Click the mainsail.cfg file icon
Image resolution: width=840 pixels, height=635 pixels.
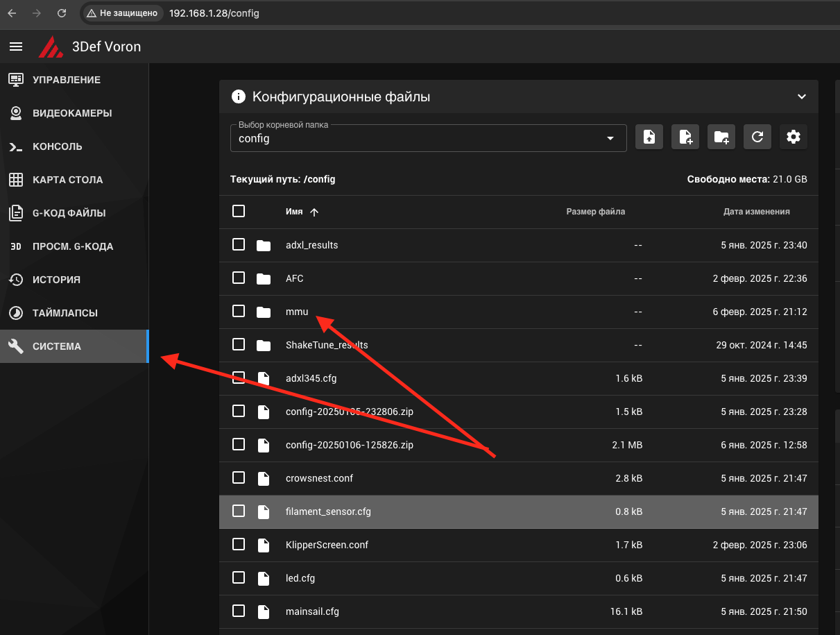click(x=264, y=611)
